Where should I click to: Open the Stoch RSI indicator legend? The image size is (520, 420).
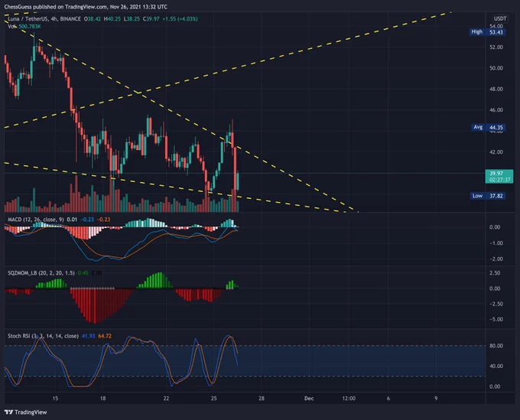pos(43,336)
